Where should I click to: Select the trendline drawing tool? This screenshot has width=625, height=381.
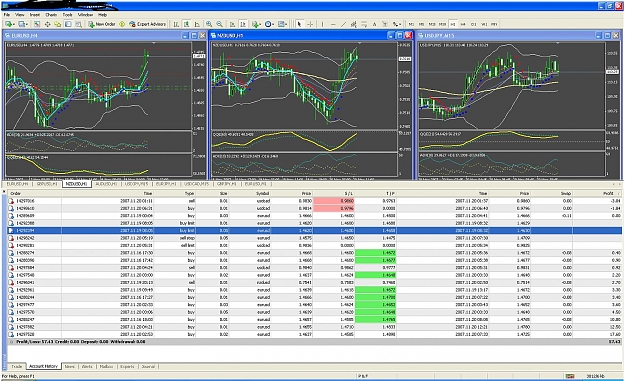[343, 24]
